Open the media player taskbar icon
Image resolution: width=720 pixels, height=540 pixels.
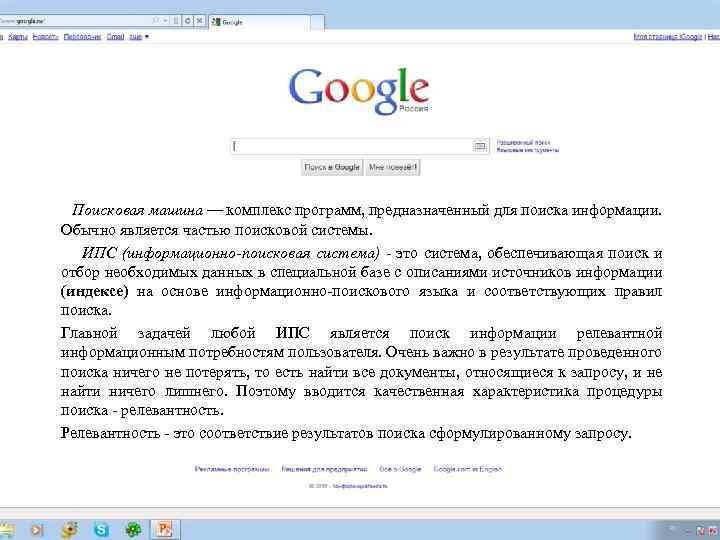pyautogui.click(x=37, y=530)
